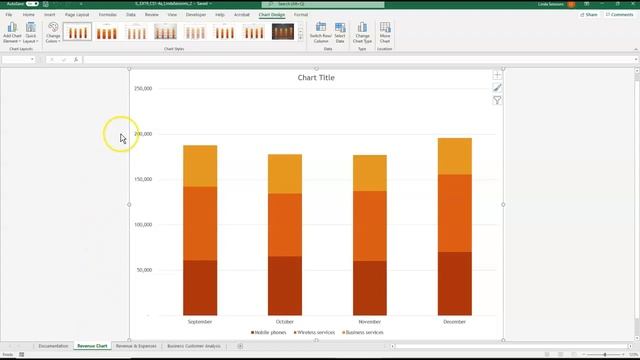Image resolution: width=640 pixels, height=360 pixels.
Task: Expand the Chart Styles gallery
Action: 301,38
